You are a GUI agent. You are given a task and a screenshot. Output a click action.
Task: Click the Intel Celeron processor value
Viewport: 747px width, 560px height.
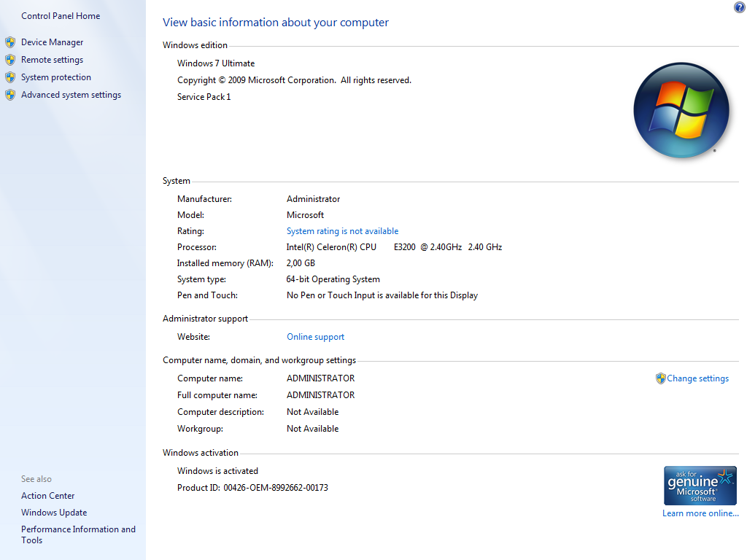[394, 247]
